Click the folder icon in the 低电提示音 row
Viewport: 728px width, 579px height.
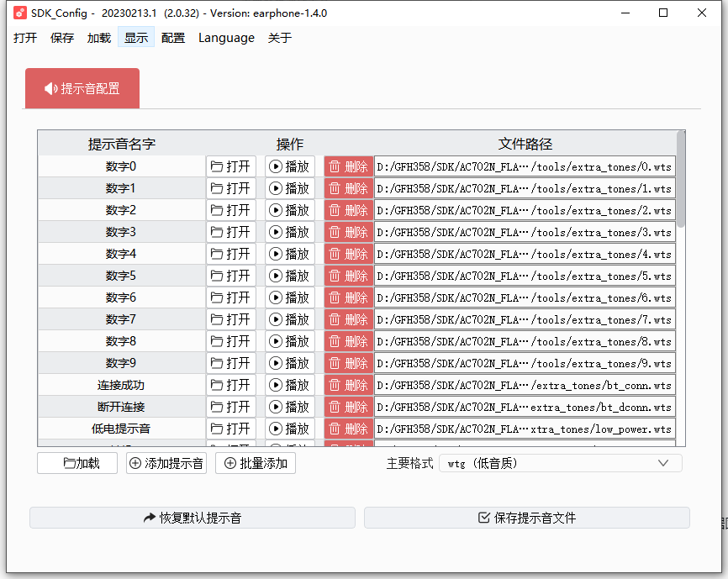(x=216, y=429)
